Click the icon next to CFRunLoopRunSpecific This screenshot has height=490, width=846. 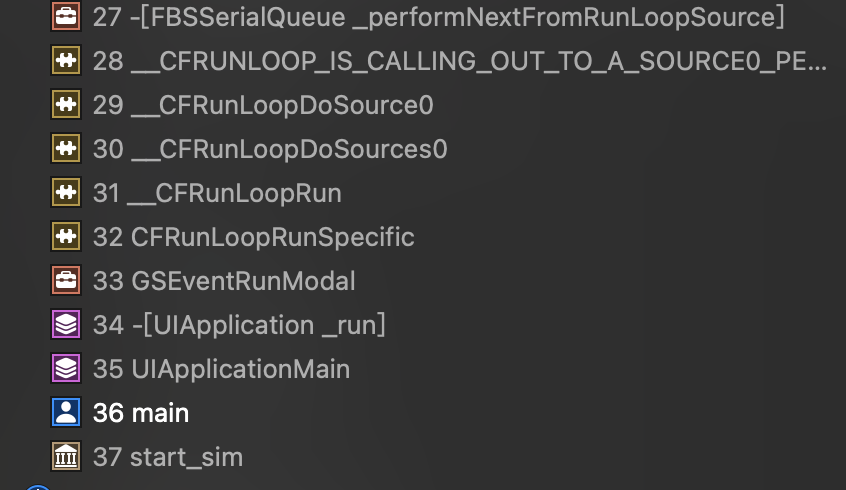[x=65, y=237]
